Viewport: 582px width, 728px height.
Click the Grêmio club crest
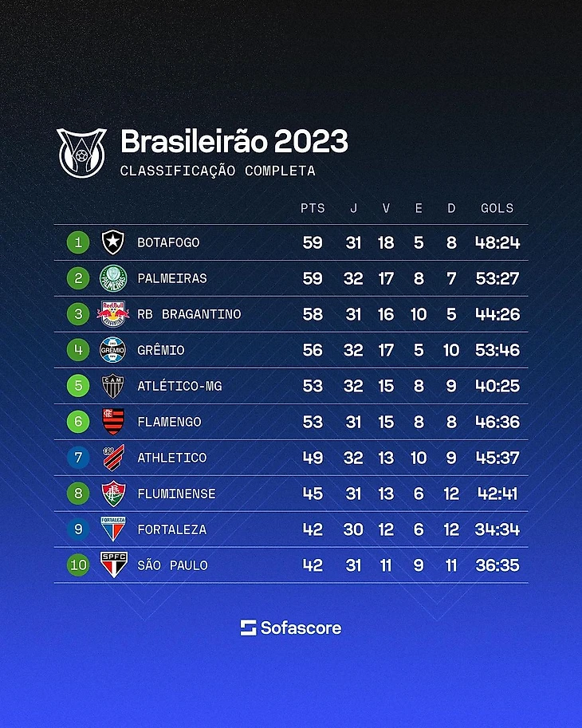(112, 350)
